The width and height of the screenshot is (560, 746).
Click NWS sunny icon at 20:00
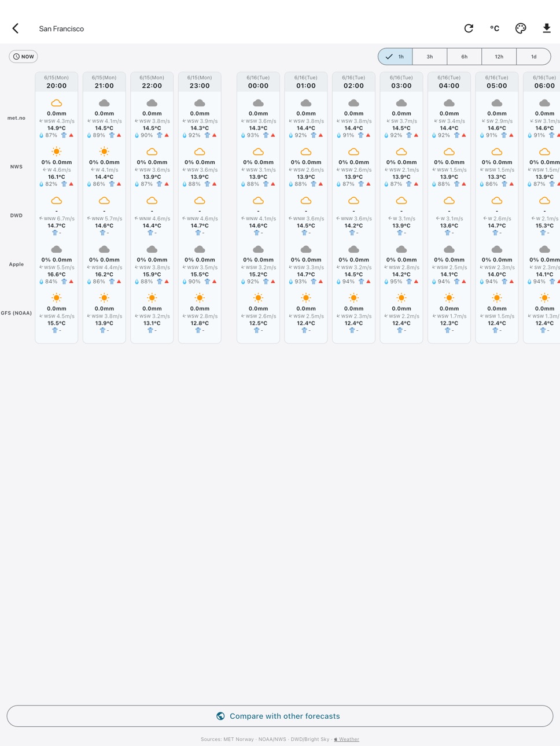coord(57,152)
